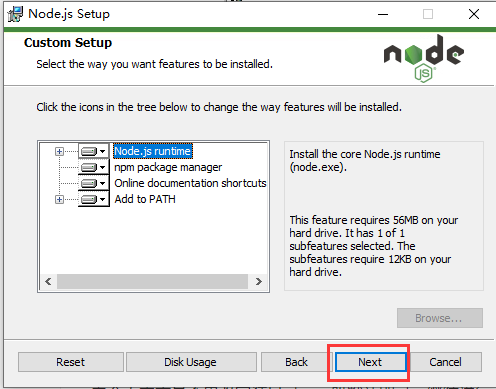This screenshot has width=496, height=389.
Task: Click the Next button to continue
Action: click(x=370, y=362)
